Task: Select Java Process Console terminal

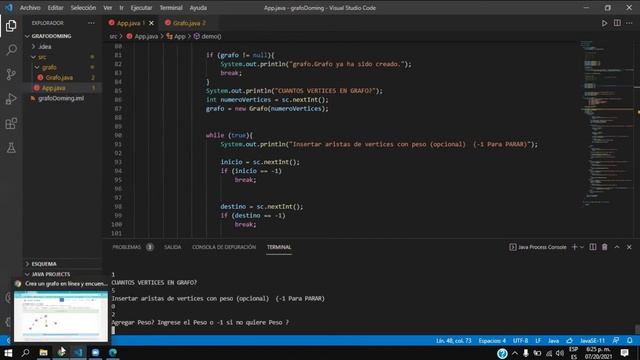Action: (538, 247)
